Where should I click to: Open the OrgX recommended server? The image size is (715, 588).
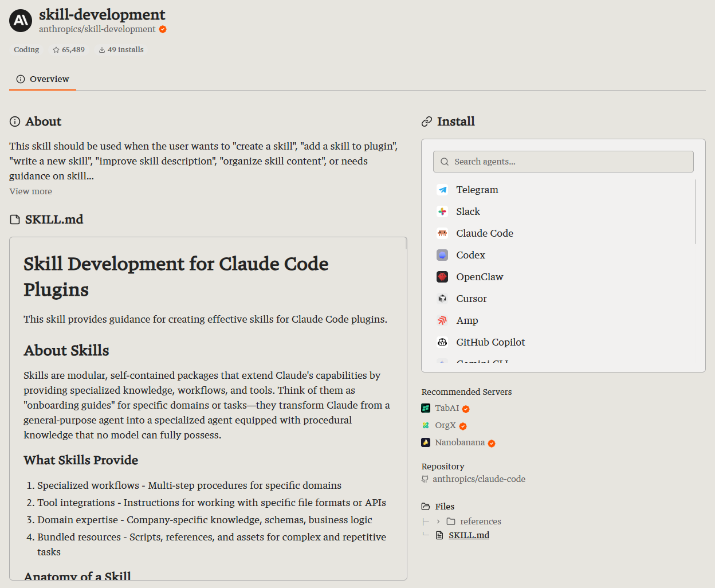[445, 425]
